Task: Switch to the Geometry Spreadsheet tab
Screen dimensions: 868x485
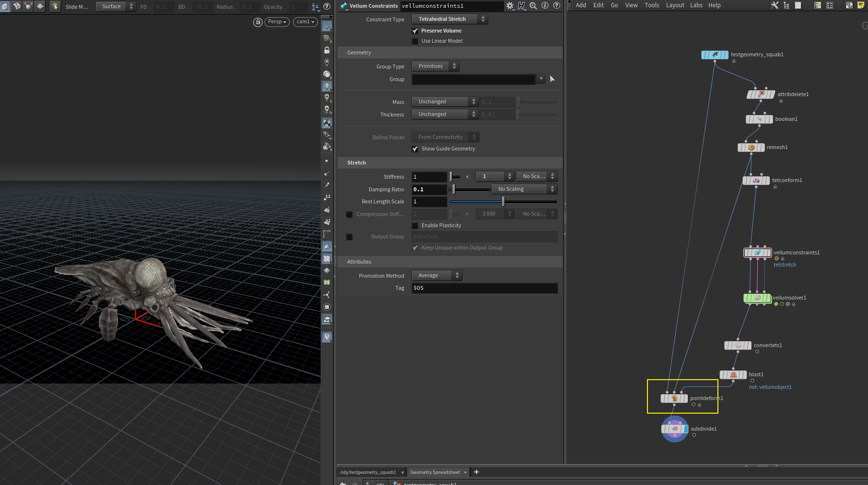Action: (435, 472)
